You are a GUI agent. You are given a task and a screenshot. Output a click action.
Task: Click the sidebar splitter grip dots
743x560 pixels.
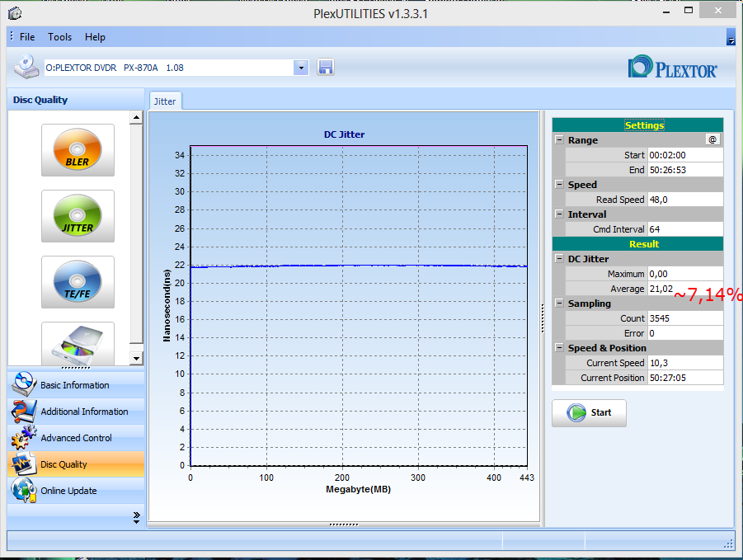[76, 368]
